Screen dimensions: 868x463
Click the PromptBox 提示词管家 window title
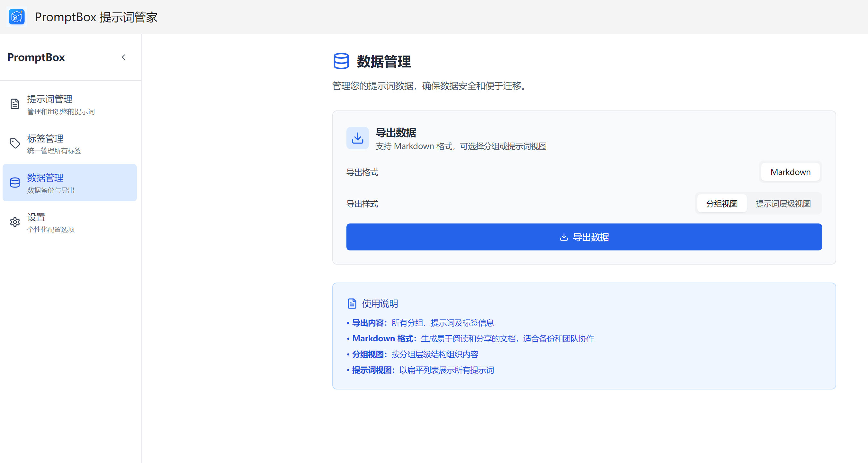point(96,17)
